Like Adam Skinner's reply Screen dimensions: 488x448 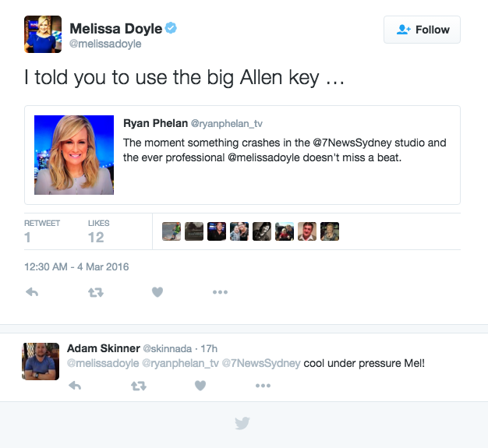coord(200,386)
